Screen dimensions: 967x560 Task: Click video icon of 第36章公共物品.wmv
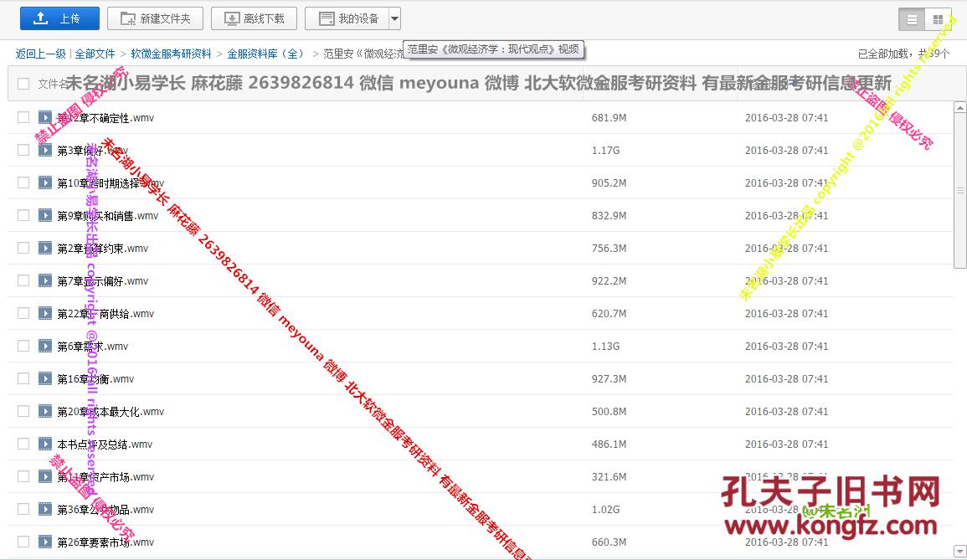pyautogui.click(x=45, y=510)
